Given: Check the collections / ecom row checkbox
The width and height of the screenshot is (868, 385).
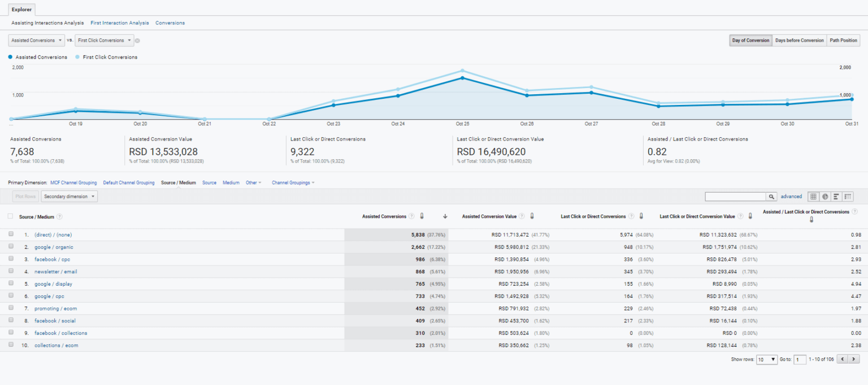Looking at the screenshot, I should [11, 345].
